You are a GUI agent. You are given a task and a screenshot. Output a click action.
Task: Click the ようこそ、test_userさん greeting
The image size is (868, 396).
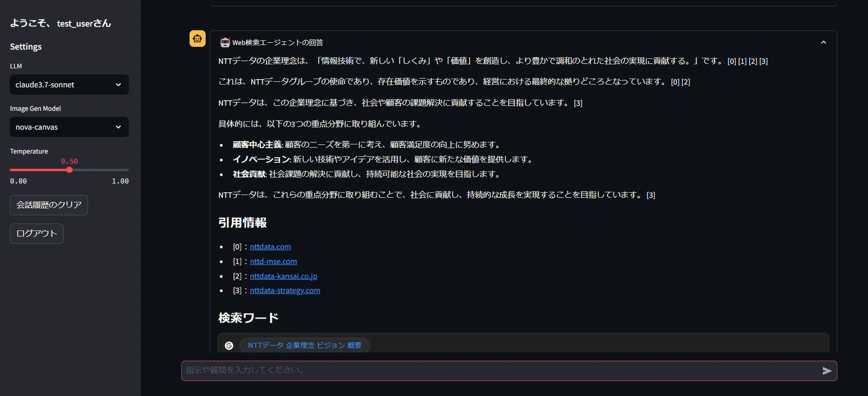tap(60, 23)
